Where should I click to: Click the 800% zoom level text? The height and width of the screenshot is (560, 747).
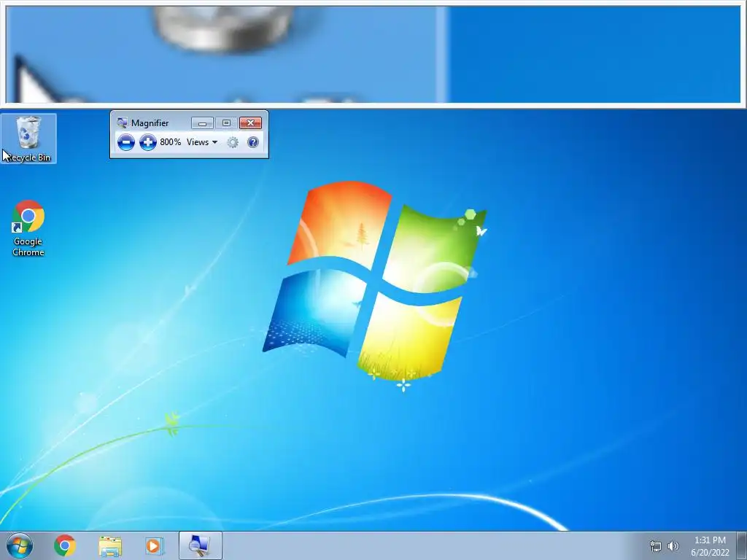click(170, 142)
